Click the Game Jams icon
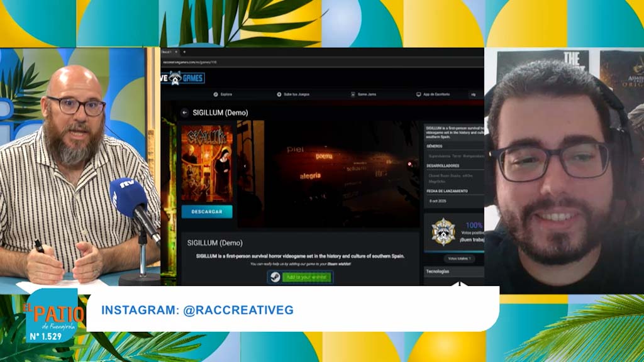 point(353,94)
